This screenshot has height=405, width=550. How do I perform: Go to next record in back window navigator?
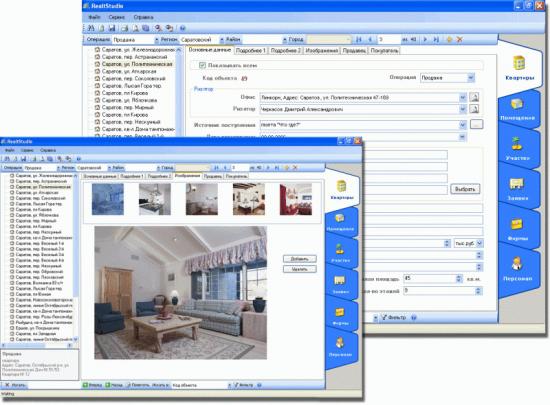point(425,40)
